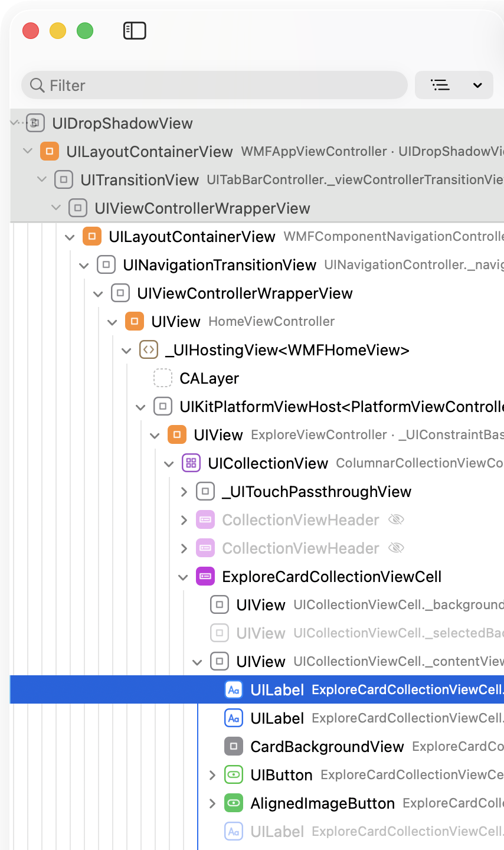
Task: Click the magenta ExploreCardCollectionViewCell icon
Action: (x=205, y=576)
